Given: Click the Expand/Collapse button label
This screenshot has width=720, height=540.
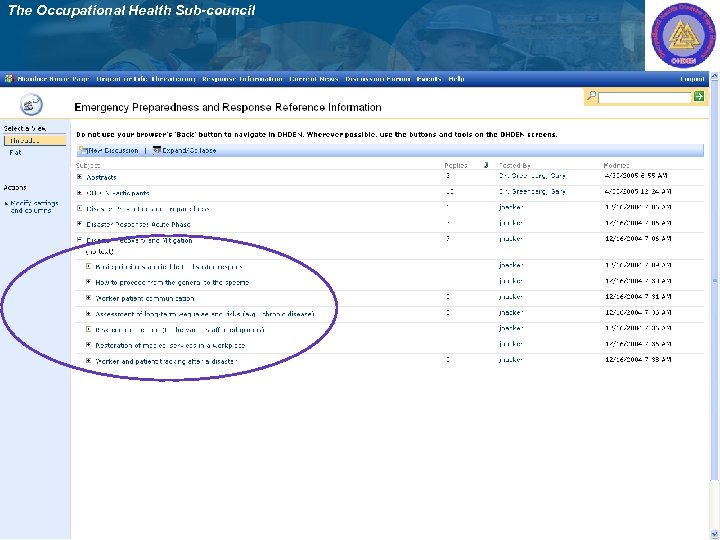Looking at the screenshot, I should [189, 150].
